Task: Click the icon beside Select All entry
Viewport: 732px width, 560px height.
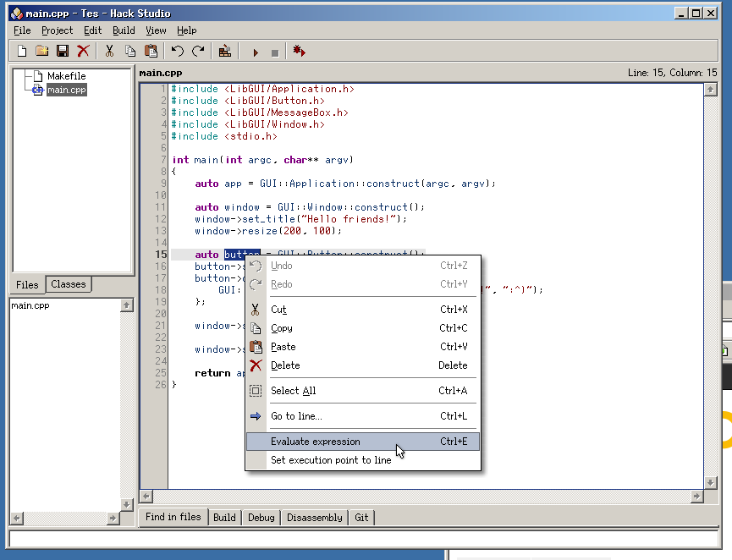Action: 256,391
